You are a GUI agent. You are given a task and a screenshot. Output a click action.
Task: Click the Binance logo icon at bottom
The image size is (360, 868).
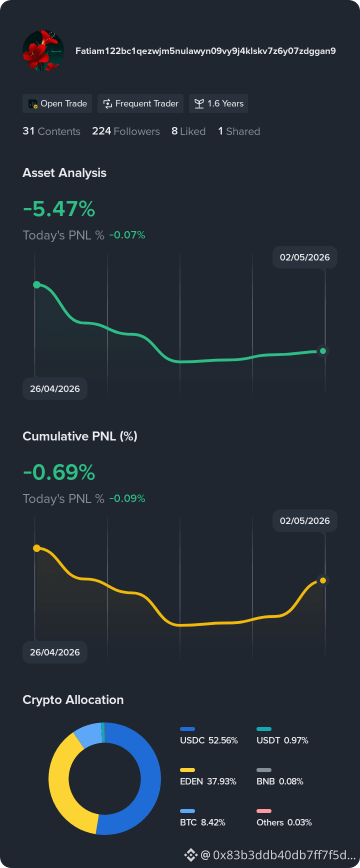[x=190, y=854]
